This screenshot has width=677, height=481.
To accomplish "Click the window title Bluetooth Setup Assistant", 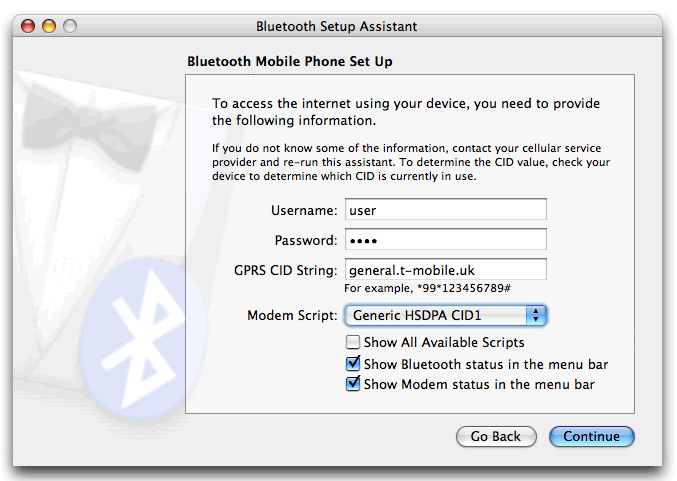I will (337, 26).
